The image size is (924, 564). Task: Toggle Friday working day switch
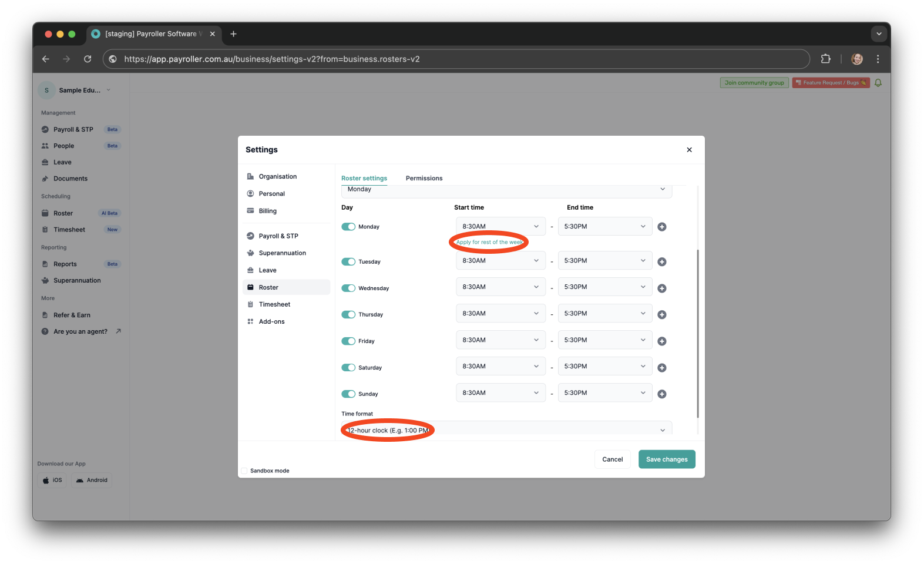[x=348, y=341]
